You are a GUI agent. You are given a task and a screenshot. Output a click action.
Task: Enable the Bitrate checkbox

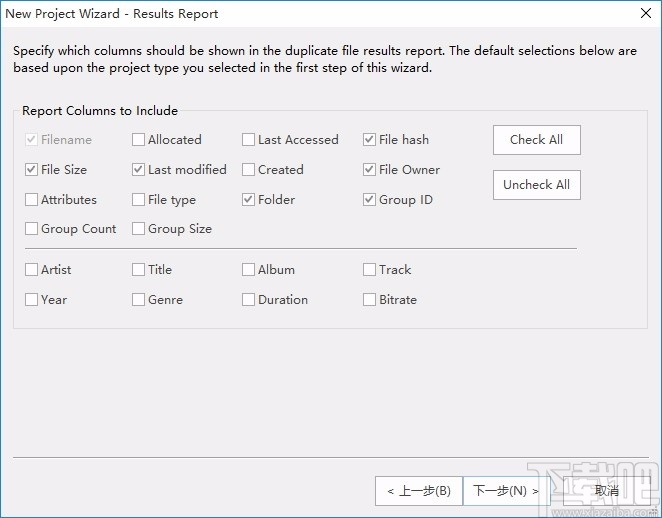(x=369, y=300)
